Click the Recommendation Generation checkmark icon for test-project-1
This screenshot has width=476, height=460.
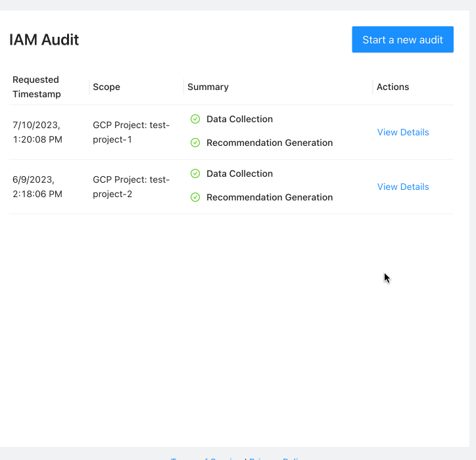195,143
